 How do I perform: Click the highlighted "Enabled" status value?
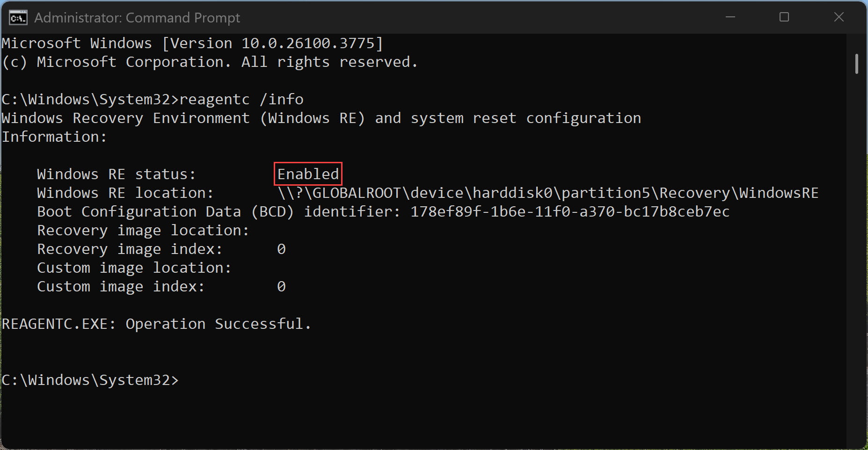click(308, 174)
